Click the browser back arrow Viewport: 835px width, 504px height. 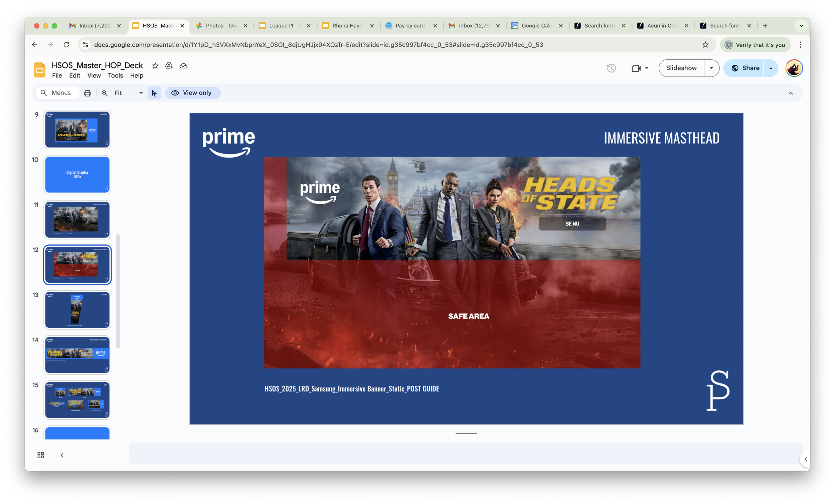click(34, 45)
